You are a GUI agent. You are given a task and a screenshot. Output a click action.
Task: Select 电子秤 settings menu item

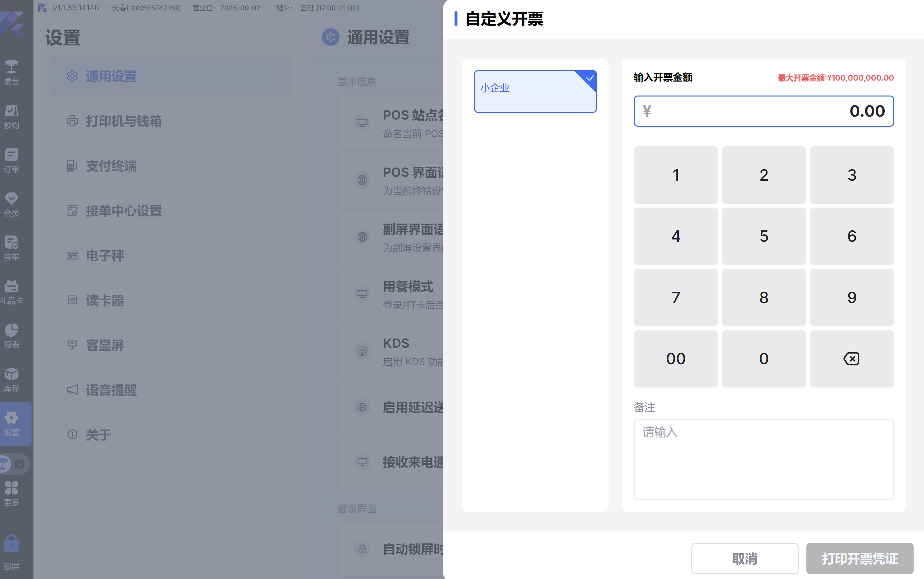[105, 255]
